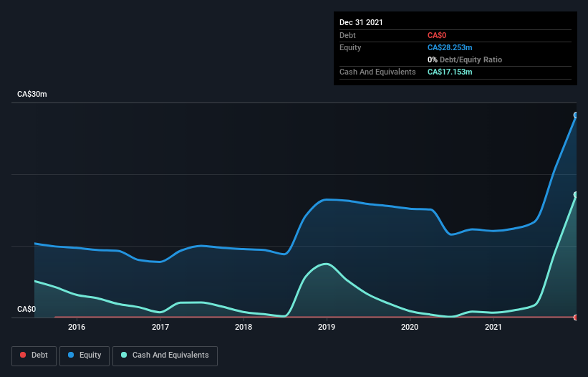Click the red CA$0 debt value
The height and width of the screenshot is (377, 588).
click(x=437, y=35)
